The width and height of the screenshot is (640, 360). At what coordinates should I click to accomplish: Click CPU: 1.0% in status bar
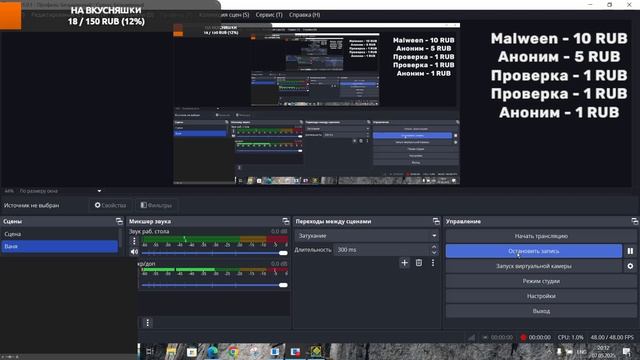click(x=570, y=338)
